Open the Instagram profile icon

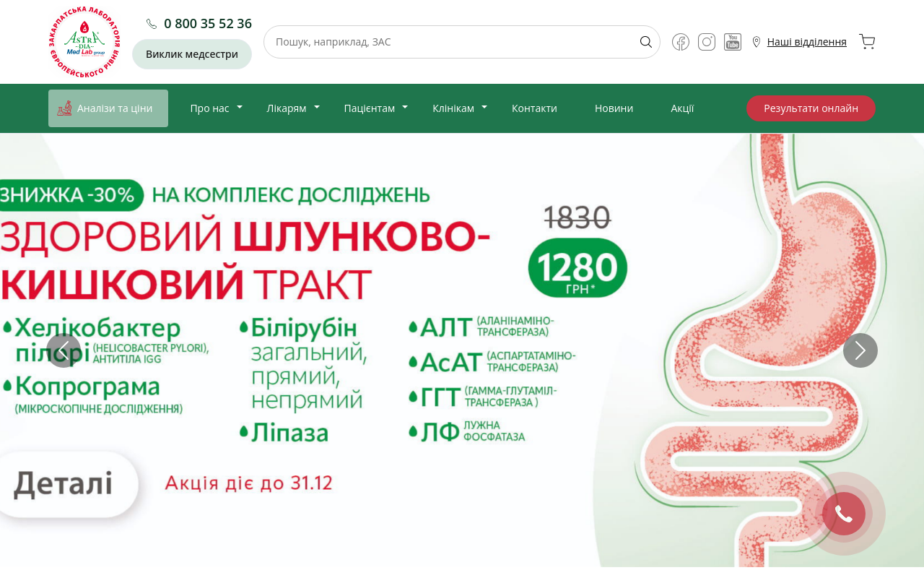tap(707, 42)
